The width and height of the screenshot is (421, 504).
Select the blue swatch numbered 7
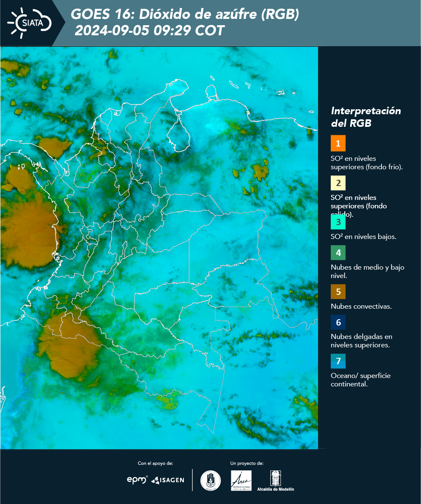pos(338,361)
